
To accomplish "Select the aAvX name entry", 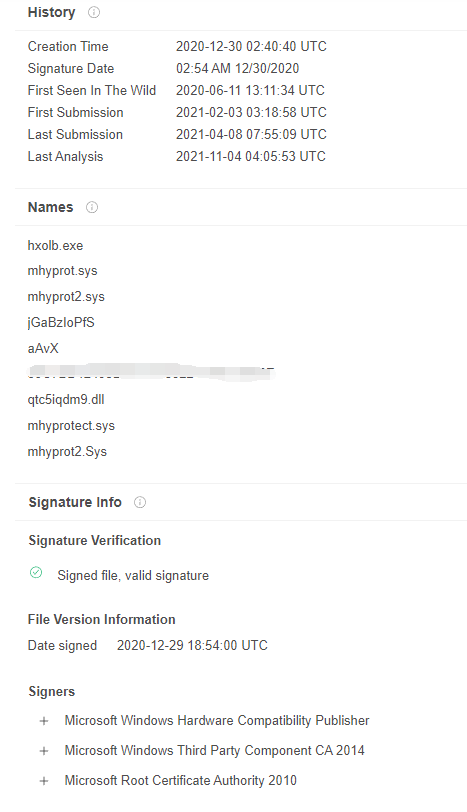I will tap(43, 349).
